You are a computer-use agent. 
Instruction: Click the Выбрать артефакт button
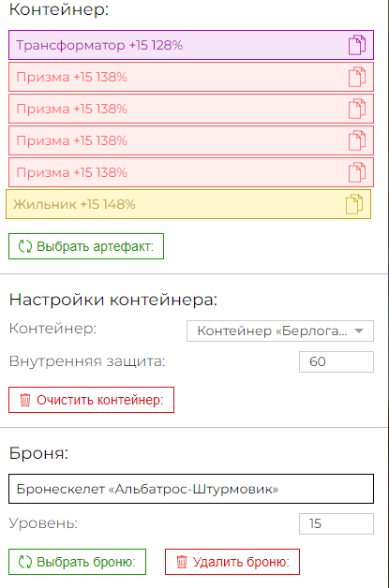(86, 246)
